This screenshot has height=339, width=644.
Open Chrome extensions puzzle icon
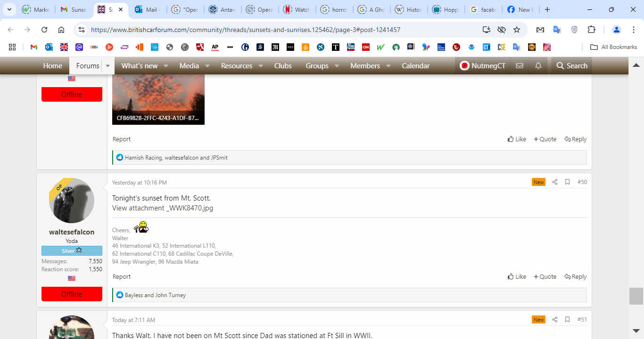591,30
